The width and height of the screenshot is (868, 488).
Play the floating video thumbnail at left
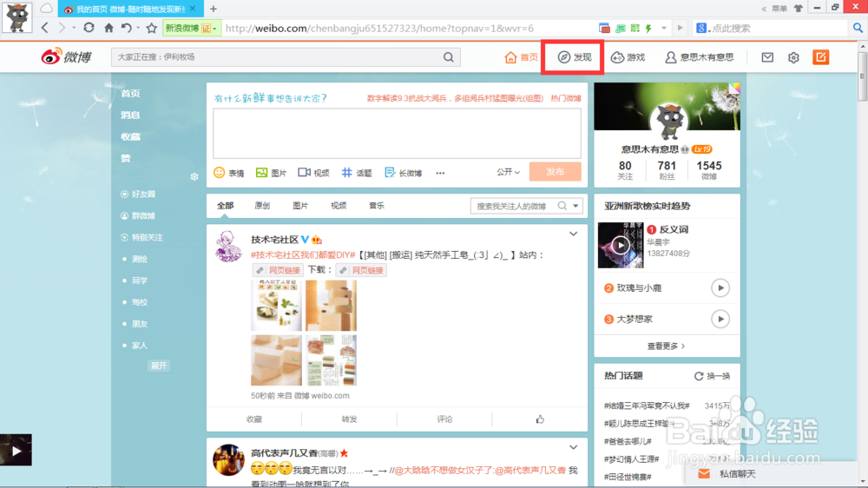[x=16, y=450]
